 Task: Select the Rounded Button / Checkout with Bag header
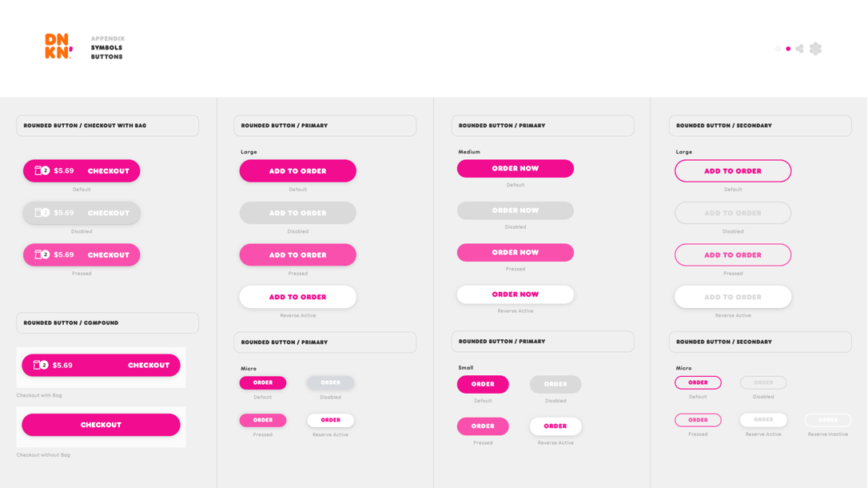(107, 126)
